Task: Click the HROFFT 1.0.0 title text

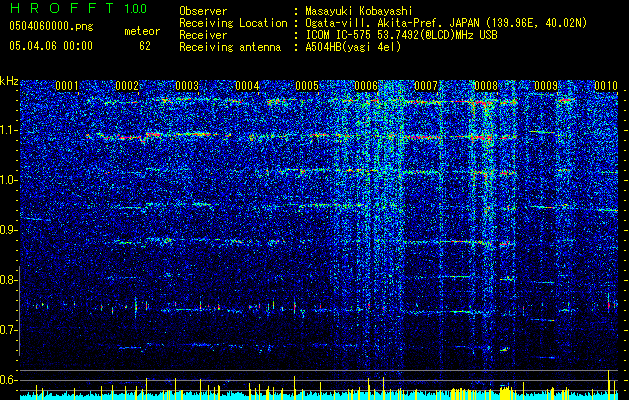Action: pos(79,8)
